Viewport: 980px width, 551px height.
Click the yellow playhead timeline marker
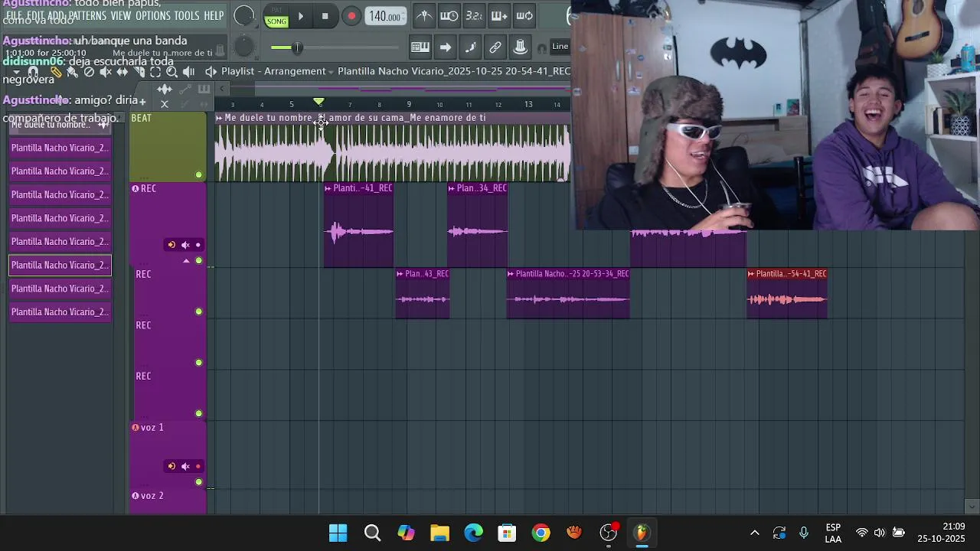(x=319, y=102)
